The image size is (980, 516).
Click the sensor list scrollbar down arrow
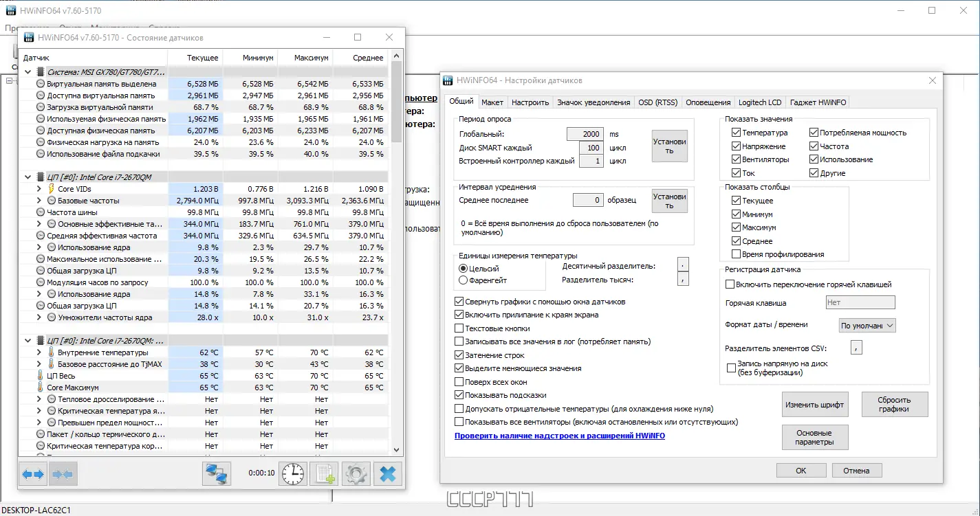point(396,449)
